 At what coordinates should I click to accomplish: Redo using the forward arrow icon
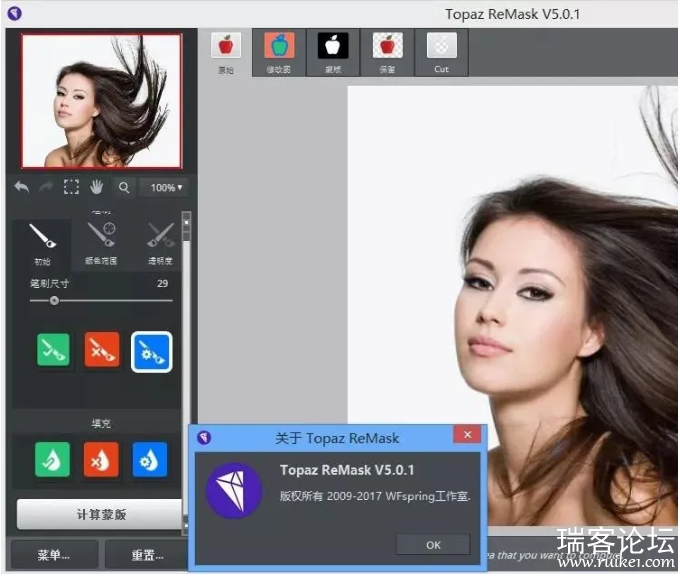46,187
